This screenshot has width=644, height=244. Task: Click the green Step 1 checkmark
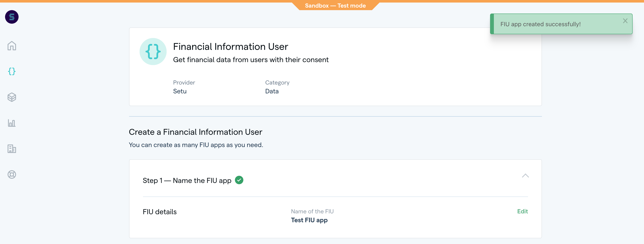(x=239, y=180)
